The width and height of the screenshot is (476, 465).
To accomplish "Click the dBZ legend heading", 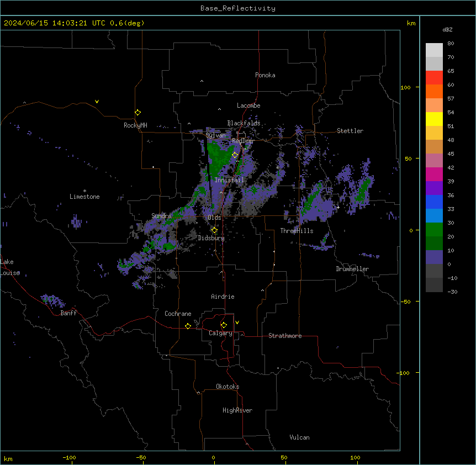I will pyautogui.click(x=447, y=29).
